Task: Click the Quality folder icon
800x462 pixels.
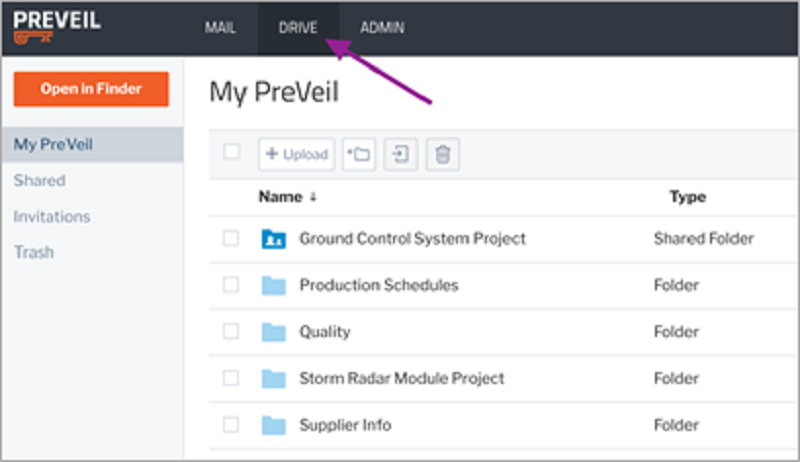Action: pyautogui.click(x=273, y=332)
